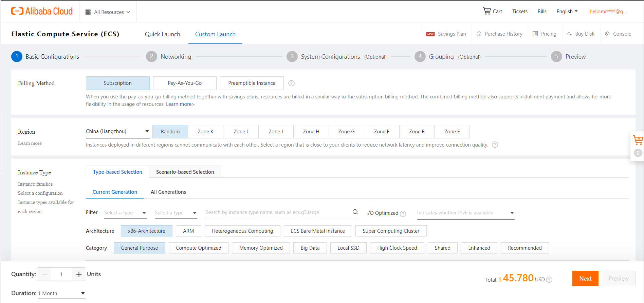Open Type-based Selection tab
644x303 pixels.
(117, 172)
